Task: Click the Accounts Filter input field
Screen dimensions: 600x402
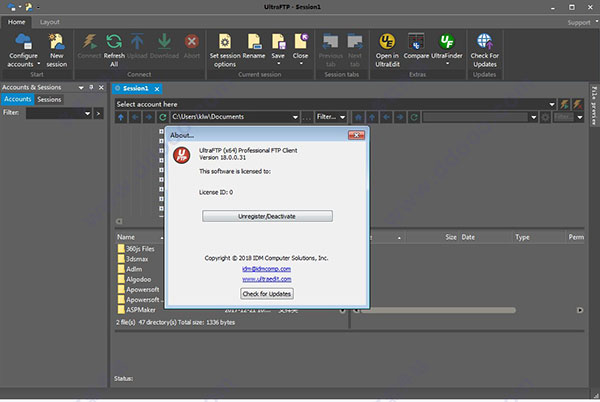Action: (54, 113)
